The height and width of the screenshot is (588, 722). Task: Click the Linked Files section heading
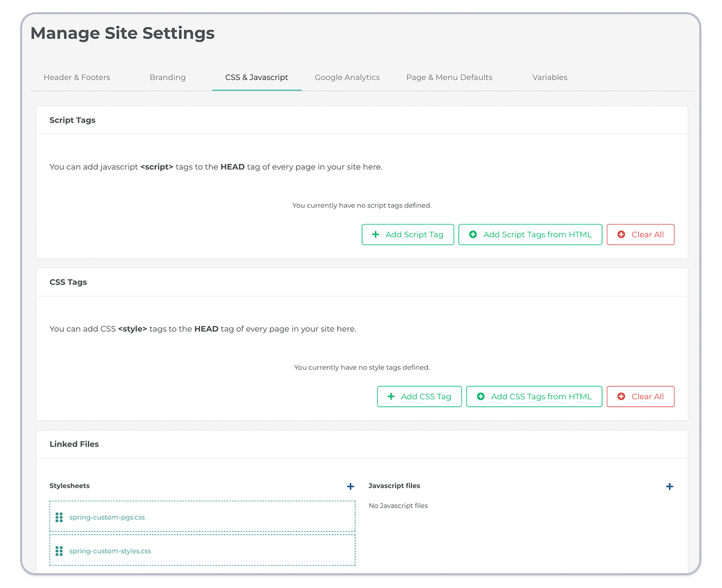[x=74, y=444]
